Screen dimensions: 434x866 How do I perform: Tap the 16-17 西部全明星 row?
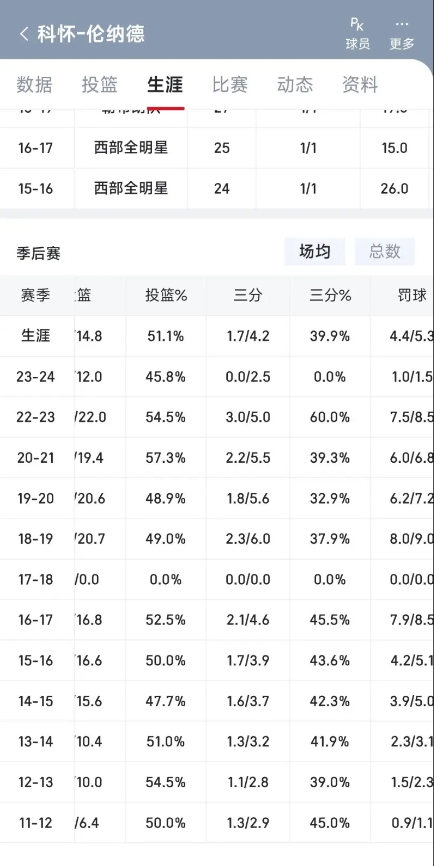pos(217,148)
